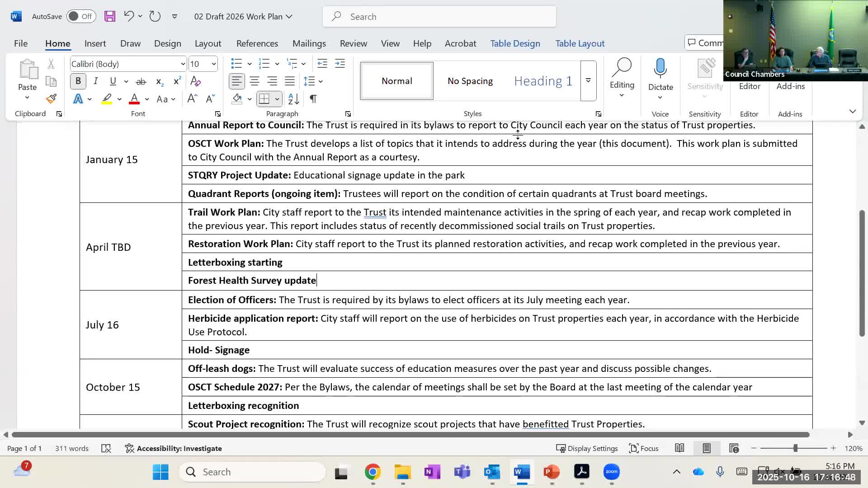Click the zoom level slider handle
Viewport: 868px width, 488px height.
tap(795, 448)
